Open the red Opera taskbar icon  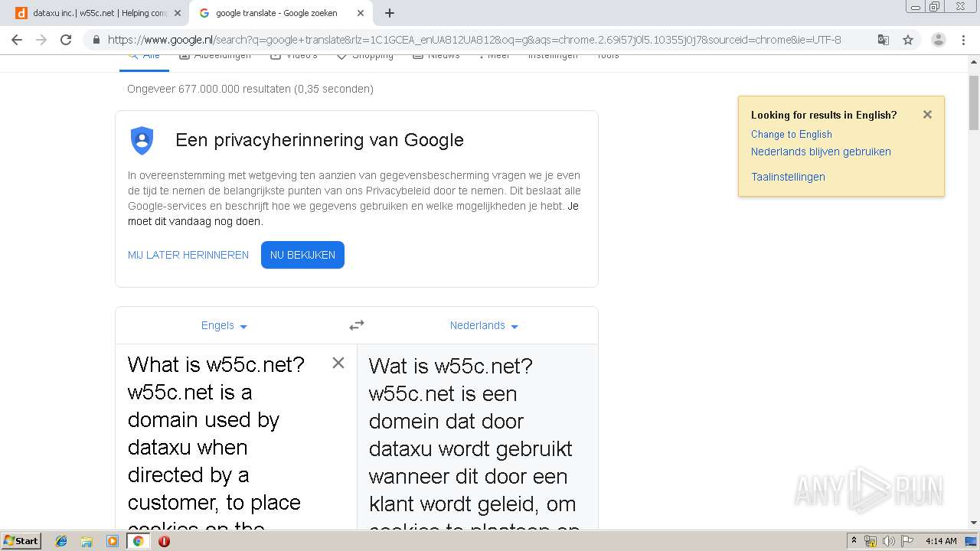tap(164, 541)
